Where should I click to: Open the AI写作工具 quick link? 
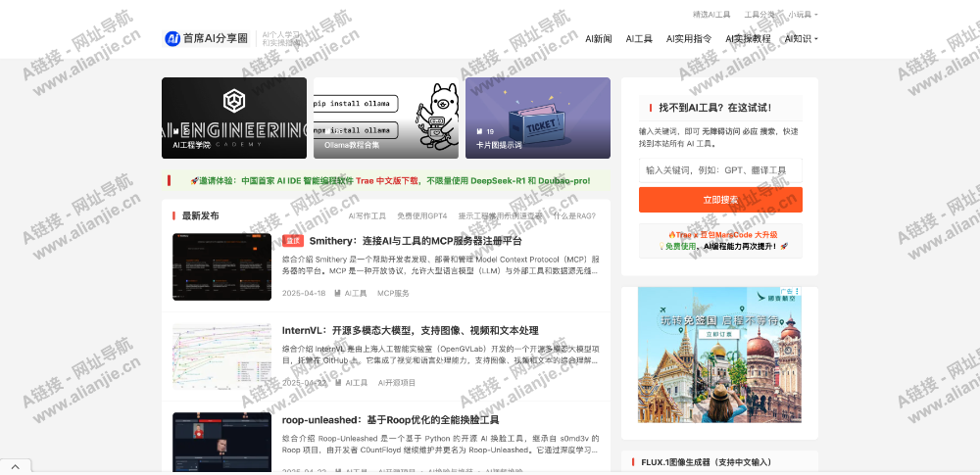[367, 216]
